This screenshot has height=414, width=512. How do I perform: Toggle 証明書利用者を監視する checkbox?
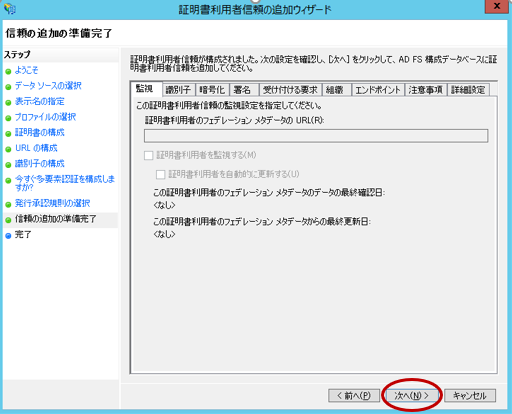149,155
